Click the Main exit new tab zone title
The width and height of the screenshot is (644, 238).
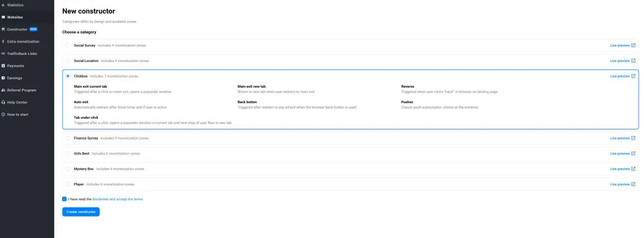point(252,86)
